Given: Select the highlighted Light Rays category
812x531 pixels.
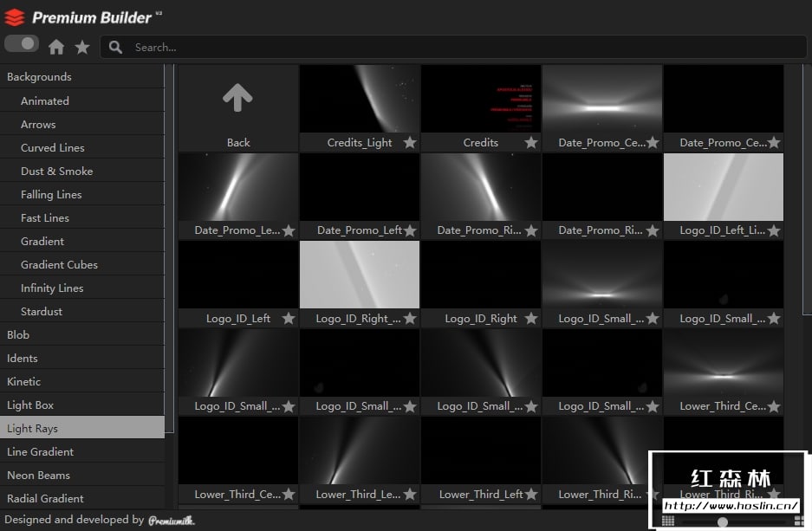Looking at the screenshot, I should pyautogui.click(x=82, y=428).
